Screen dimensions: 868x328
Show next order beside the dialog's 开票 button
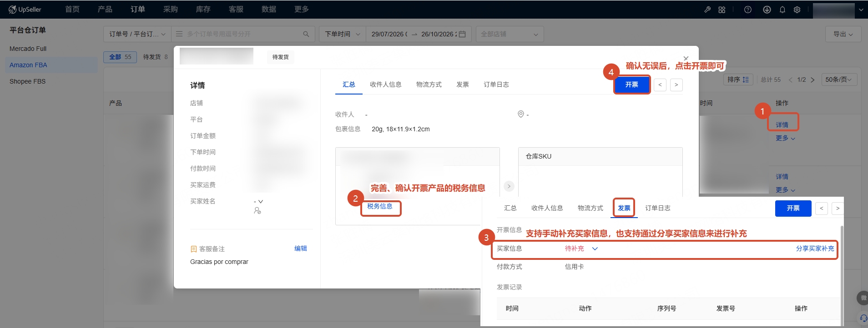point(676,85)
